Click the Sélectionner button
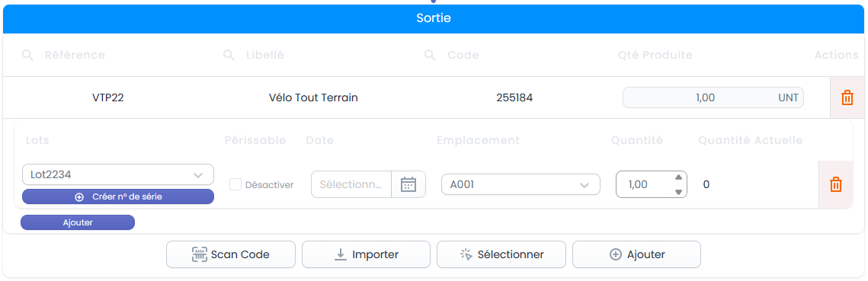Screen dimensions: 868x281 [501, 254]
